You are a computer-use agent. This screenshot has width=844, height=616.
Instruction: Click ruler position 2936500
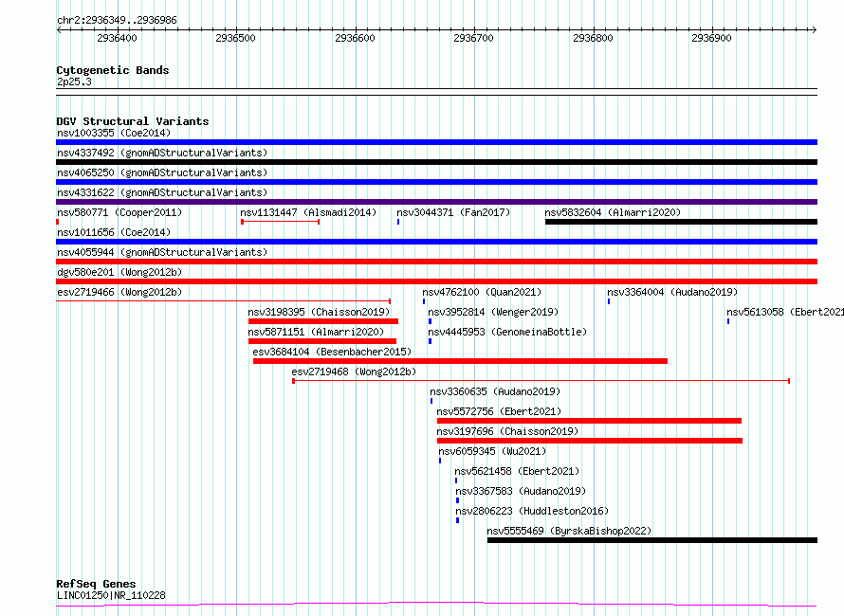tap(235, 38)
